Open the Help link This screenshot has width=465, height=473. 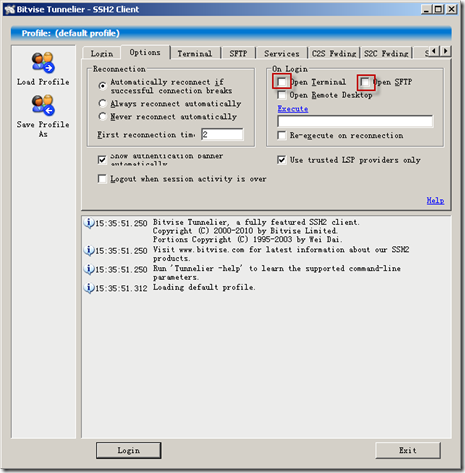(x=435, y=200)
